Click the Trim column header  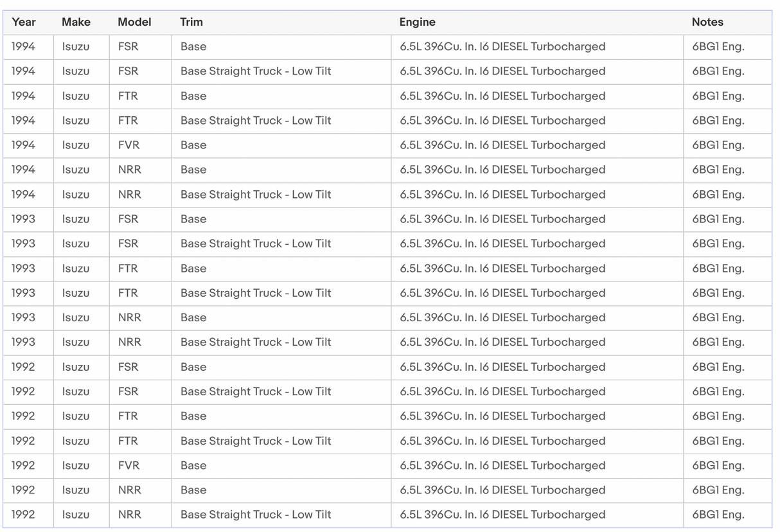[x=191, y=22]
